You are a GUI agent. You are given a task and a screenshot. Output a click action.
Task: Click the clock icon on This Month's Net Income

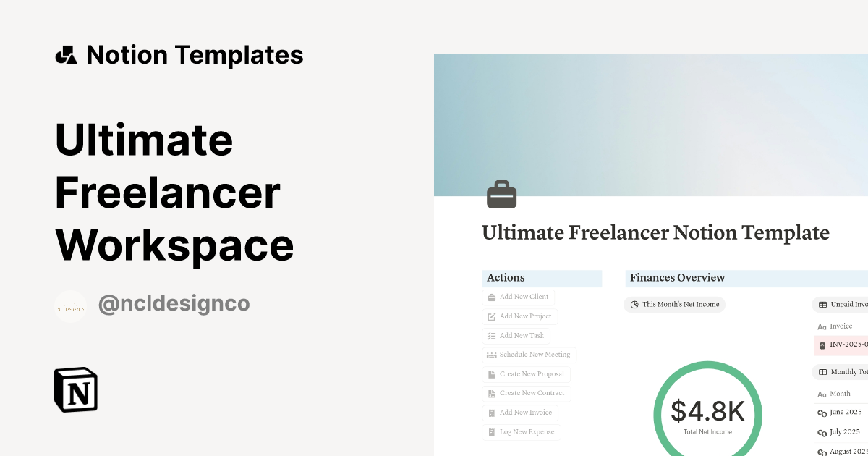tap(634, 305)
